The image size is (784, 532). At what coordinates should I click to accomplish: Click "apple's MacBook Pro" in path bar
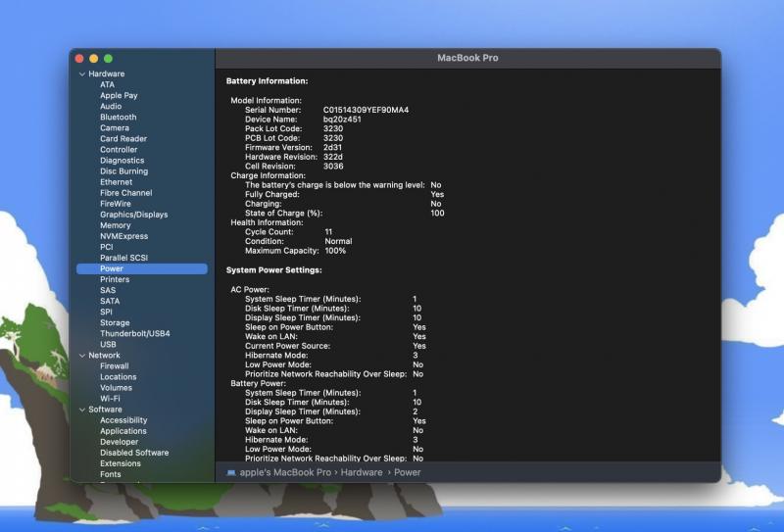pyautogui.click(x=285, y=472)
